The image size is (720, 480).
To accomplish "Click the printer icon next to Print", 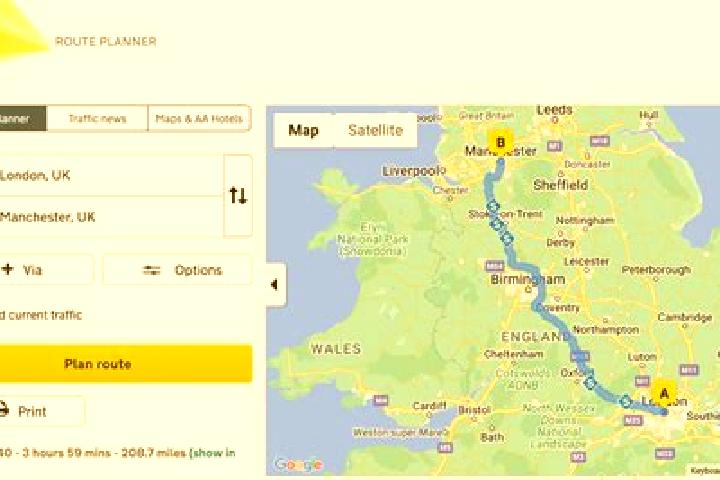I will tap(4, 410).
